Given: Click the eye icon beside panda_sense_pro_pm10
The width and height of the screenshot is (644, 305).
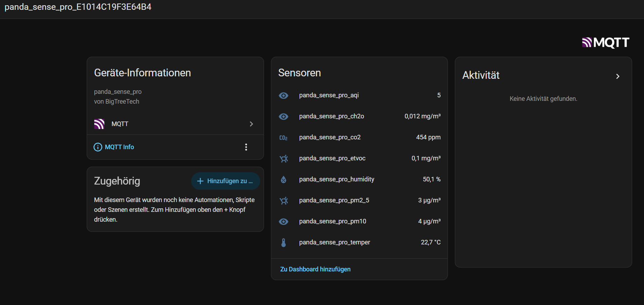Looking at the screenshot, I should click(x=284, y=221).
